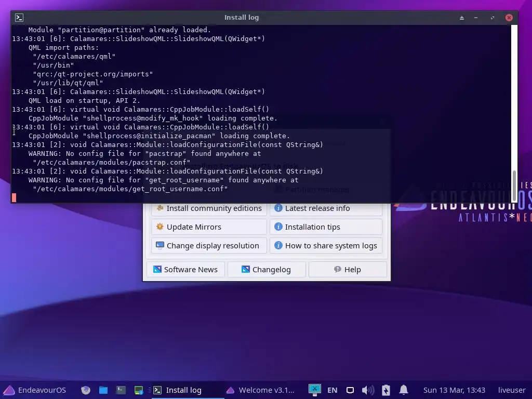Launch the Firefox browser from the panel
532x399 pixels.
coord(86,390)
